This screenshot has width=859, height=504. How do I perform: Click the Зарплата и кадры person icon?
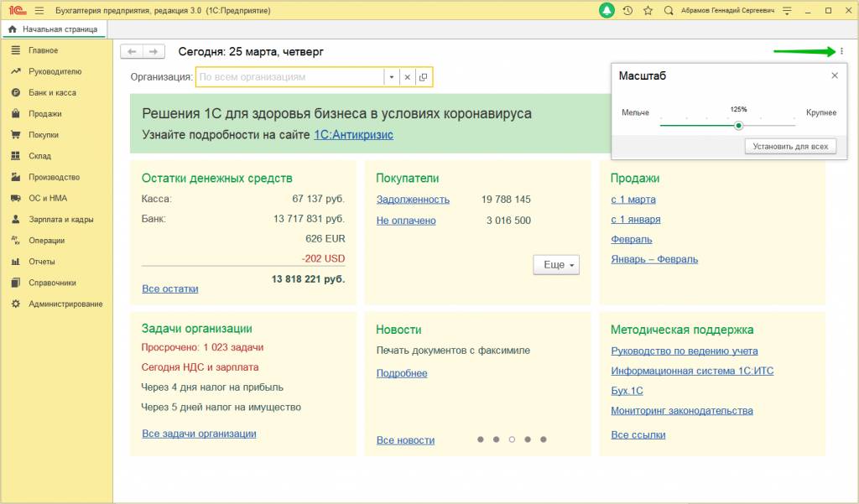point(16,219)
